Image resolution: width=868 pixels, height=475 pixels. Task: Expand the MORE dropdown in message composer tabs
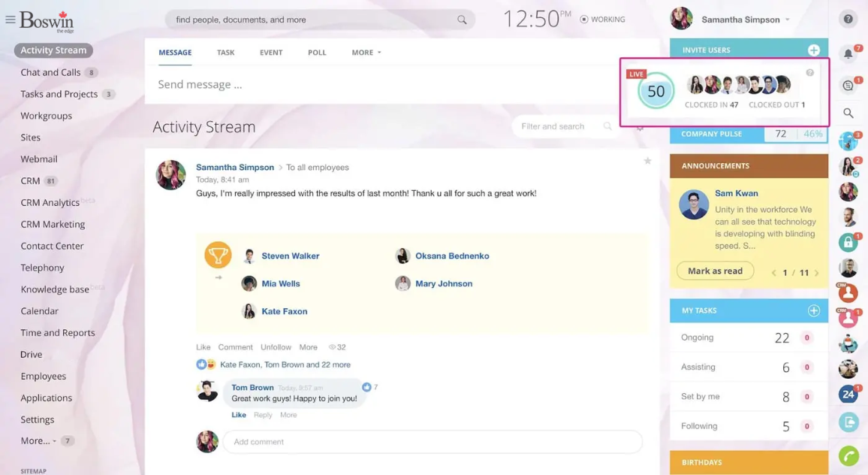(x=366, y=52)
